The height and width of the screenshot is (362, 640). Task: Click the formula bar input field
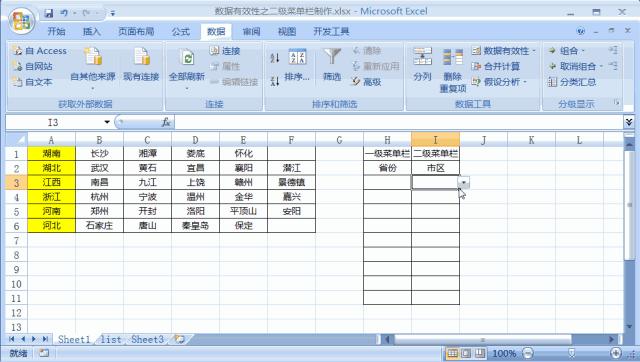pos(399,122)
